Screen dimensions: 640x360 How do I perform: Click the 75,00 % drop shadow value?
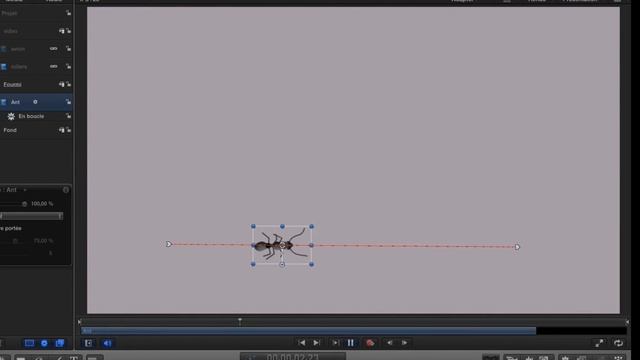click(43, 241)
